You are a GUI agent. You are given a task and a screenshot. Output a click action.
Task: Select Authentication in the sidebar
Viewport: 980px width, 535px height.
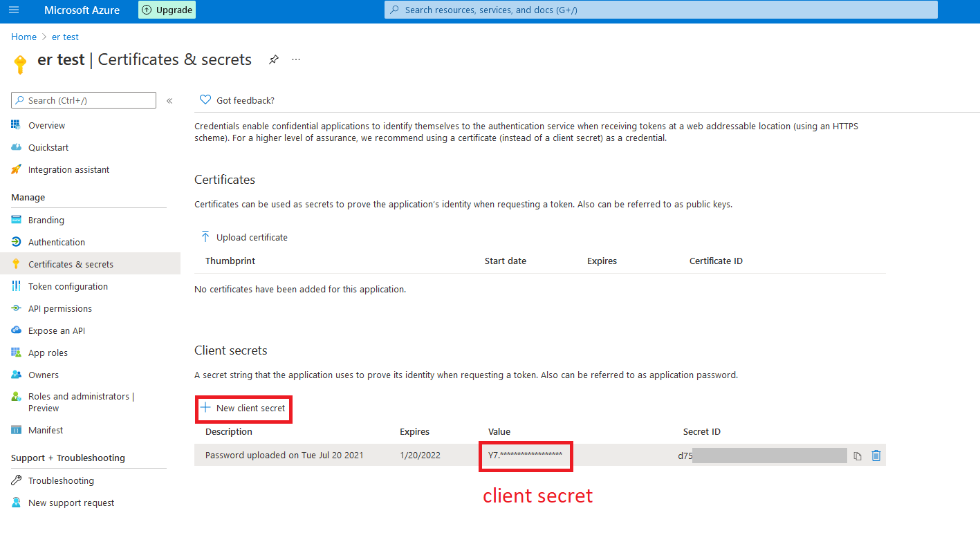pos(57,243)
